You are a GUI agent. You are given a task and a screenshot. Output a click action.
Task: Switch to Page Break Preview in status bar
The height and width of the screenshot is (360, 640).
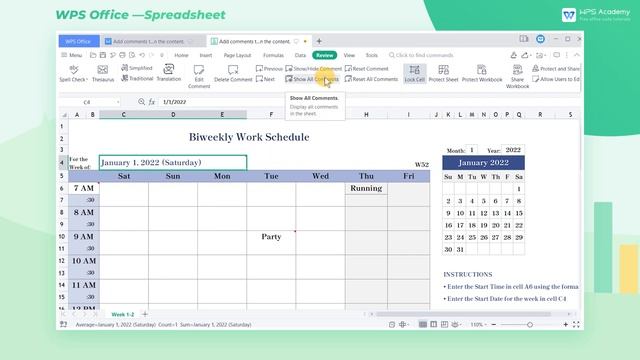coord(444,324)
